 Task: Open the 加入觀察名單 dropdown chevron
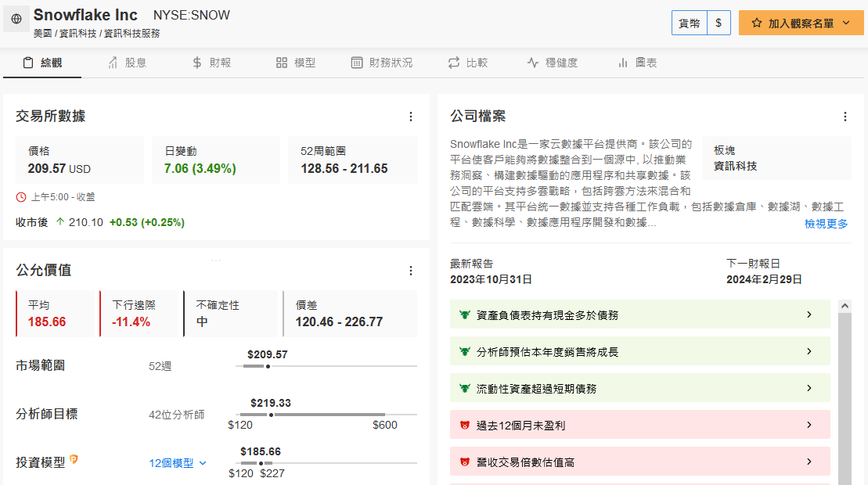(846, 23)
